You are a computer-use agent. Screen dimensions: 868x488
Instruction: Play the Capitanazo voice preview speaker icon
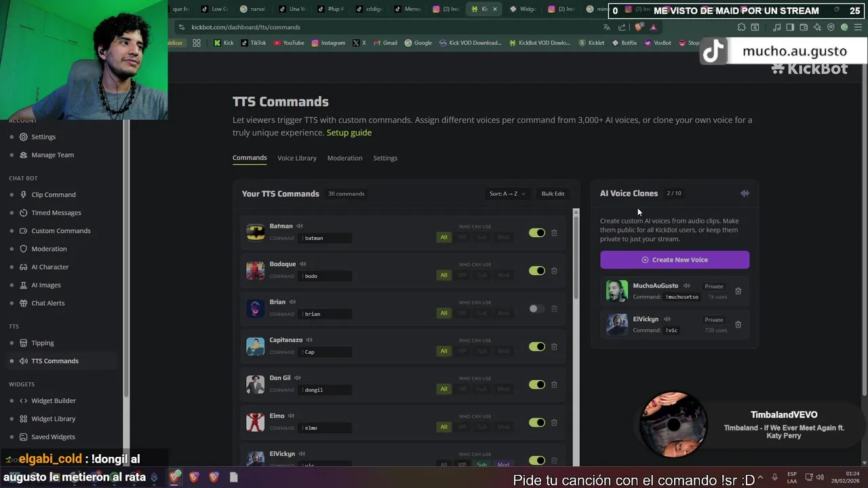(309, 340)
